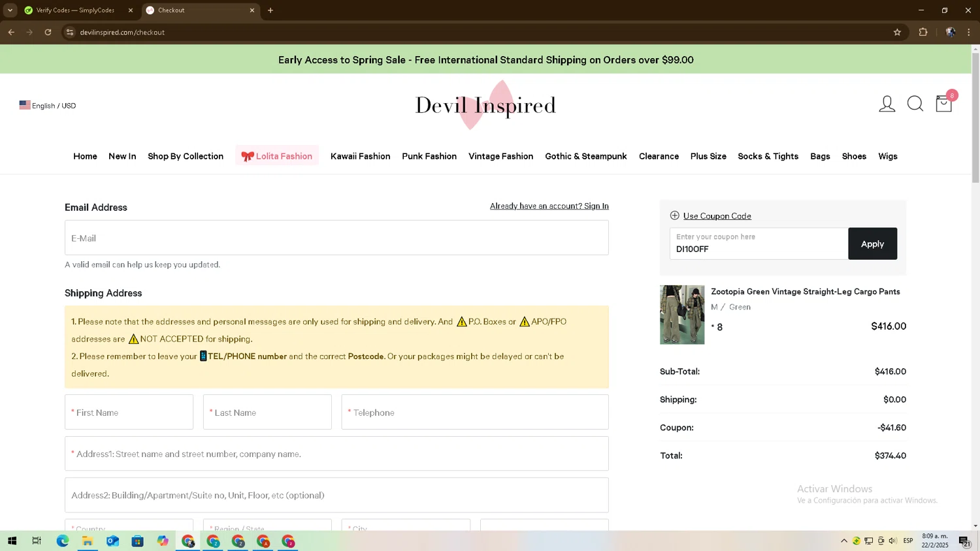Image resolution: width=980 pixels, height=551 pixels.
Task: Open the volume control in system tray
Action: tap(893, 541)
